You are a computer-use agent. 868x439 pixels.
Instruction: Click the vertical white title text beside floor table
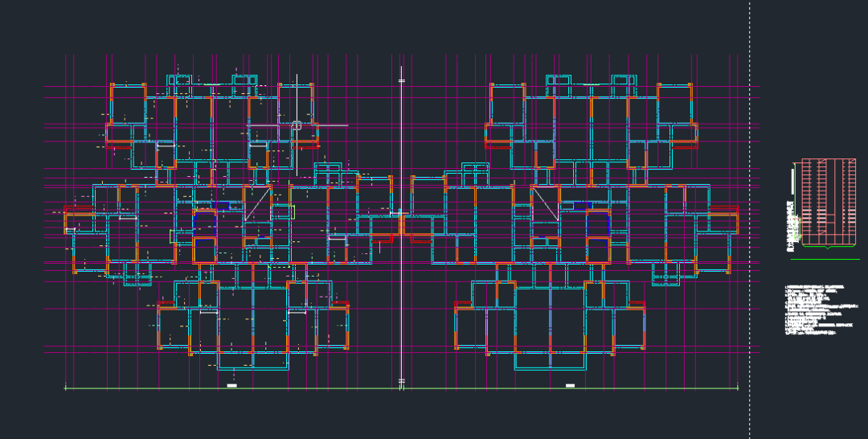[x=791, y=227]
